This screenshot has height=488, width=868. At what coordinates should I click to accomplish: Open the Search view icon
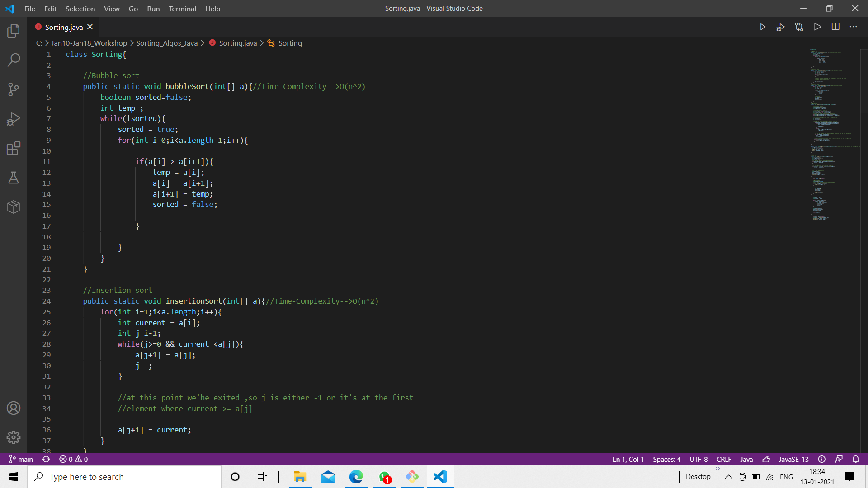click(14, 60)
